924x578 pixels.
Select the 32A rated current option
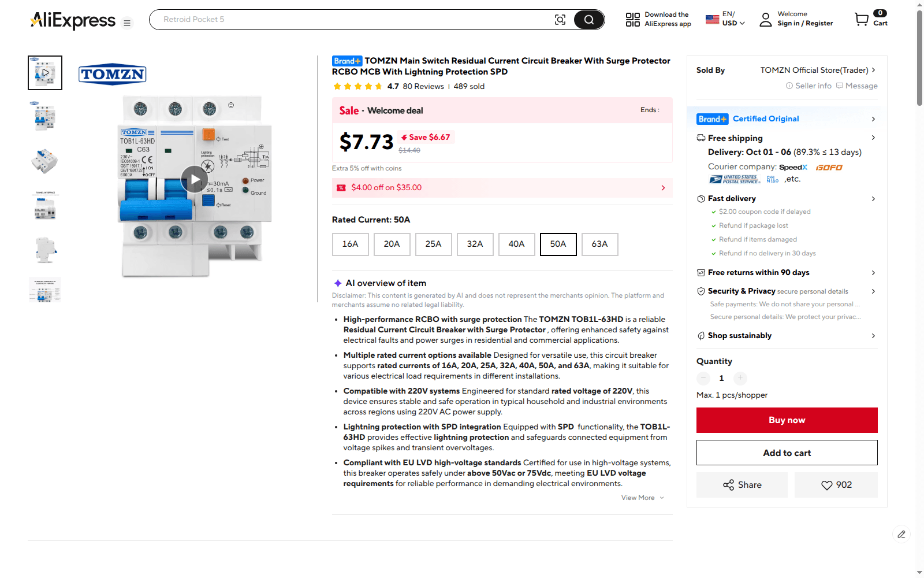pos(475,244)
